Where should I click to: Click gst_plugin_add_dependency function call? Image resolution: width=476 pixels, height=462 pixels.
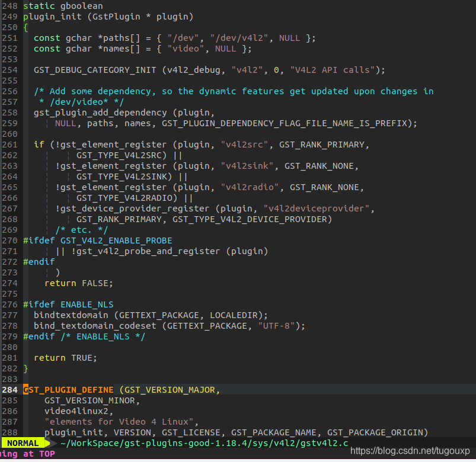click(x=100, y=113)
